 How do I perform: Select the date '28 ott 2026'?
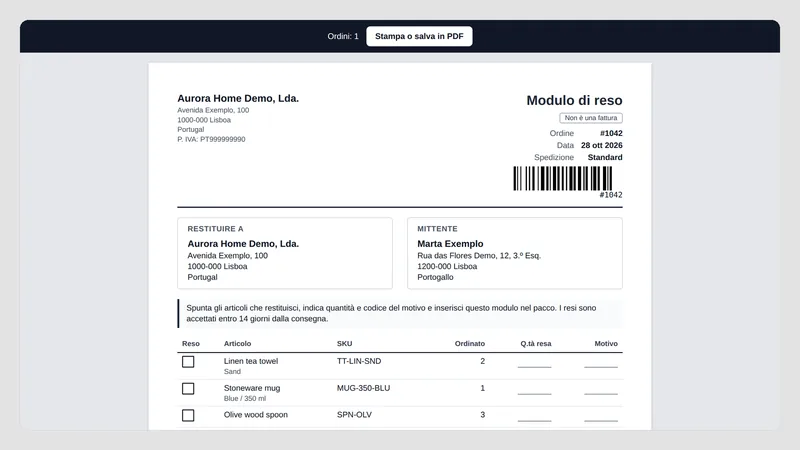[602, 145]
